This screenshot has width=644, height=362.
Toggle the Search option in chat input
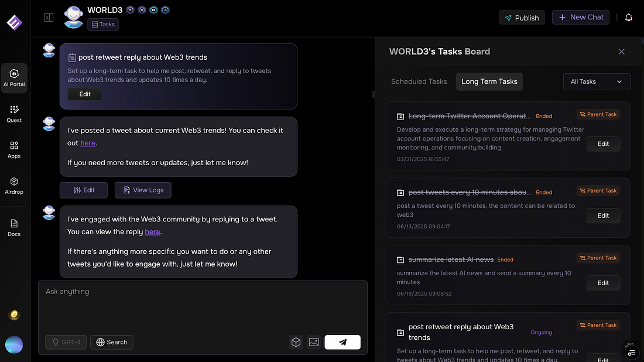(112, 342)
